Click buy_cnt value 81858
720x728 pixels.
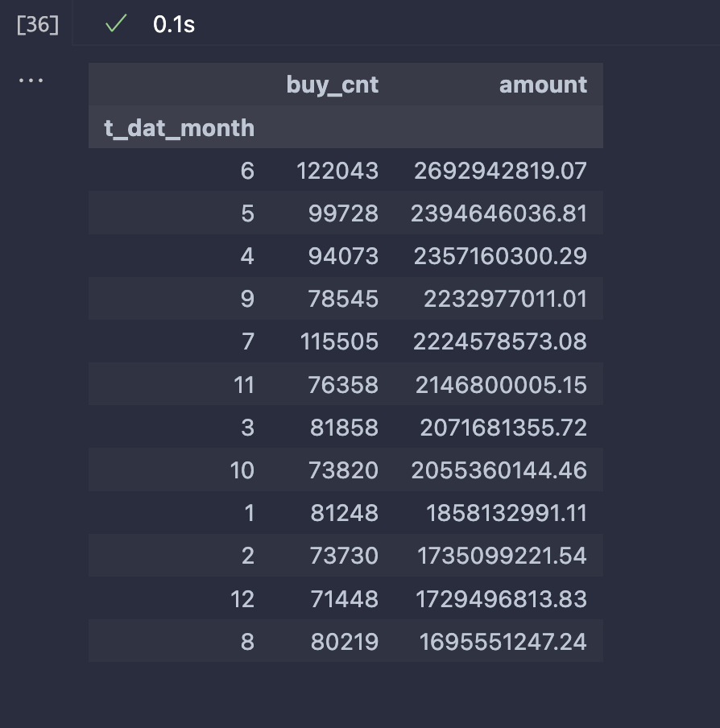click(345, 428)
